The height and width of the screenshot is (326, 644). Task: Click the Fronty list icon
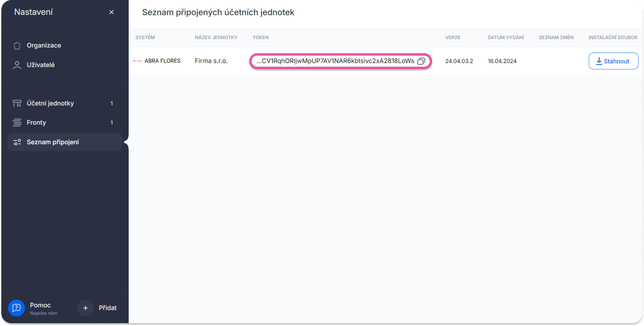(x=17, y=123)
